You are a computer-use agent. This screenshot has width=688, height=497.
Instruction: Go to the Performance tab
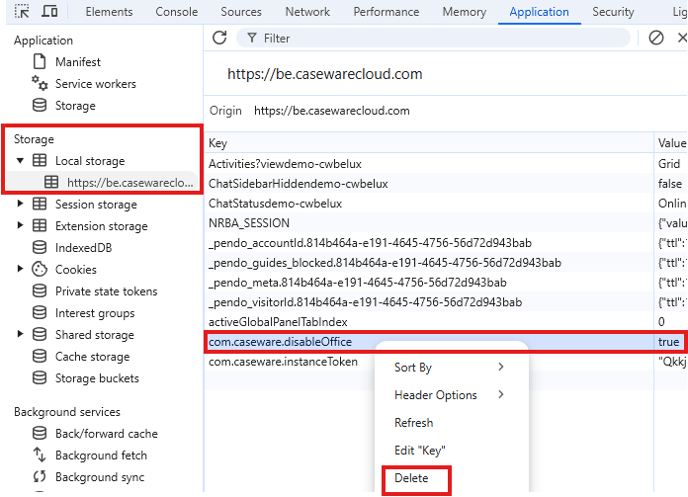pyautogui.click(x=386, y=12)
